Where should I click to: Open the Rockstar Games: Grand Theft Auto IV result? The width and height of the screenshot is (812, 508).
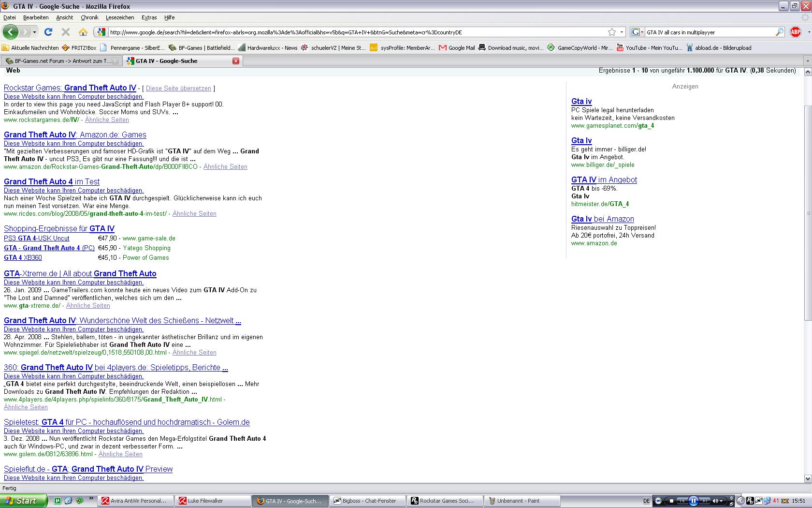coord(70,88)
